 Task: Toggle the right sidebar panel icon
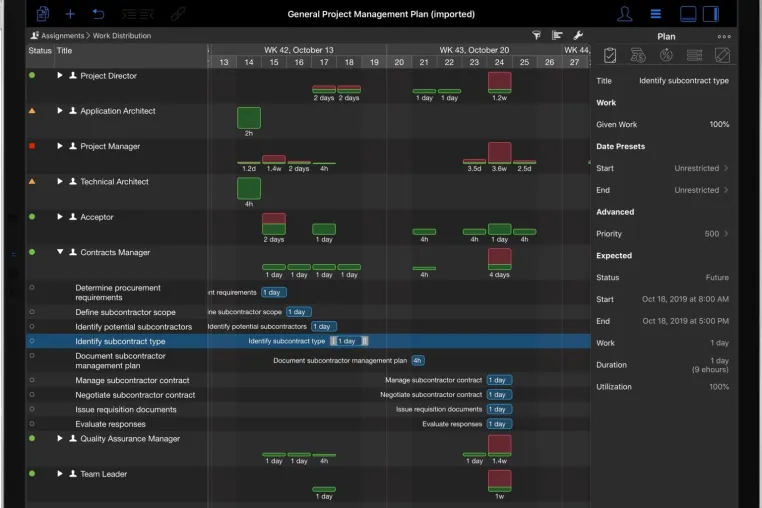point(711,14)
